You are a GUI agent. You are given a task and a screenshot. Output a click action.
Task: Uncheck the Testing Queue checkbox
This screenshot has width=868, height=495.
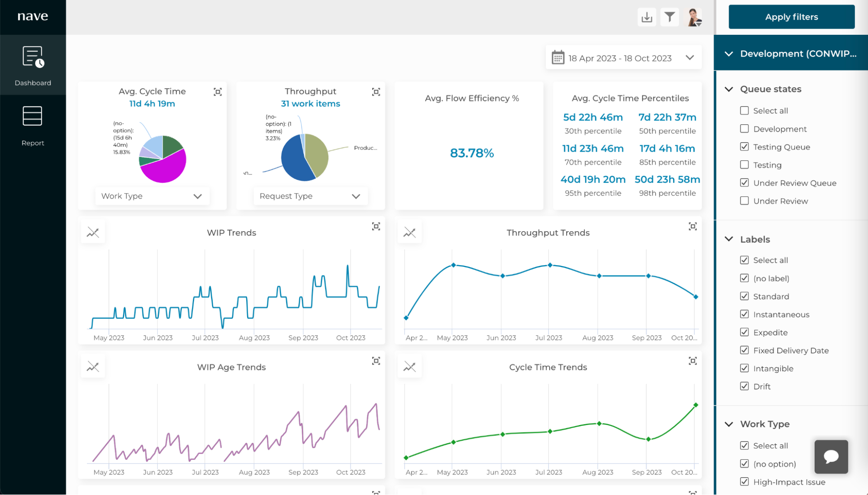coord(744,147)
